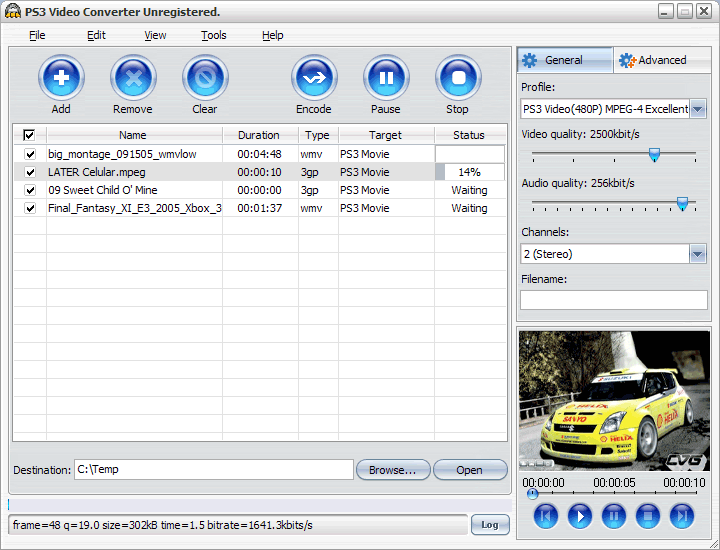Expand the Channels dropdown
The image size is (720, 550).
point(698,254)
